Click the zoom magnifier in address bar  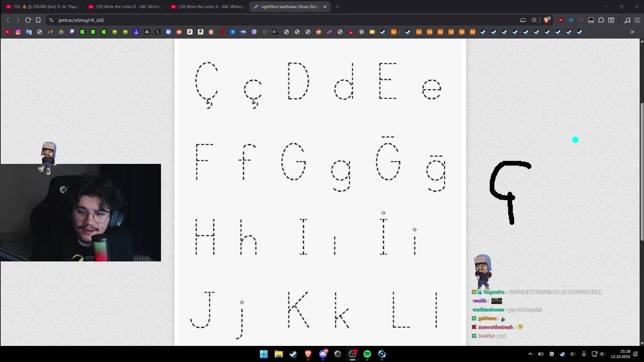[534, 20]
